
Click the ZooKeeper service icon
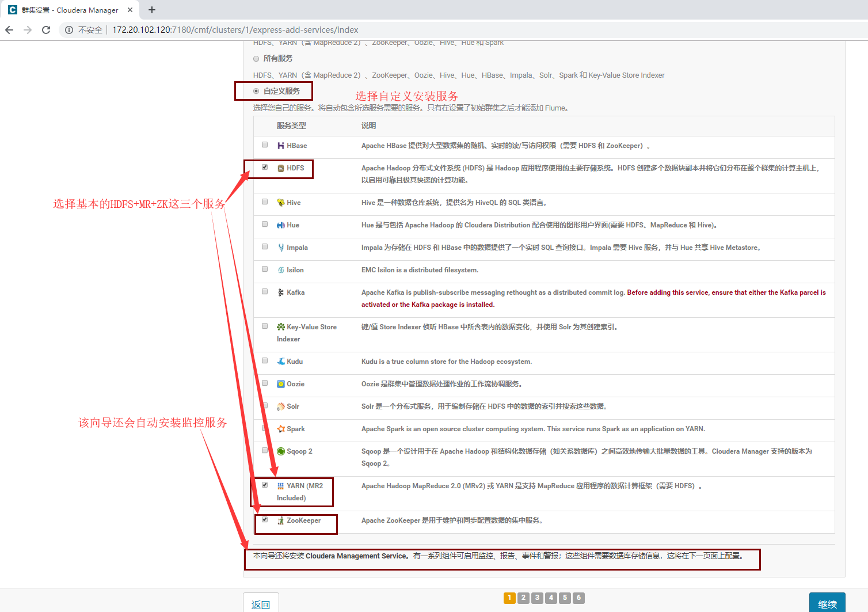pyautogui.click(x=281, y=520)
